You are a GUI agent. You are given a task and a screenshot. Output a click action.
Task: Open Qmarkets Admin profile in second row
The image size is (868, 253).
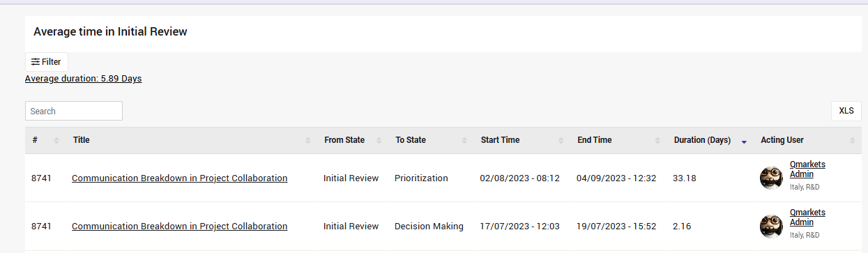pyautogui.click(x=807, y=217)
